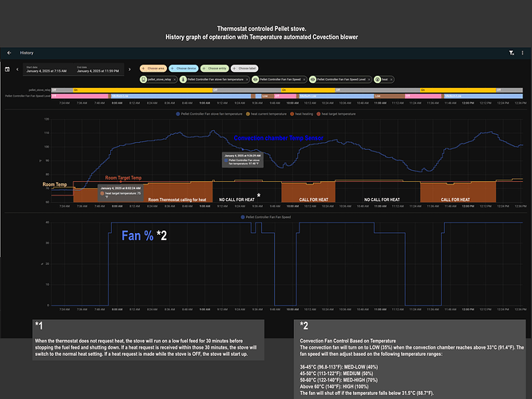Toggle the heat heating legend series
This screenshot has height=399, width=532.
(302, 114)
